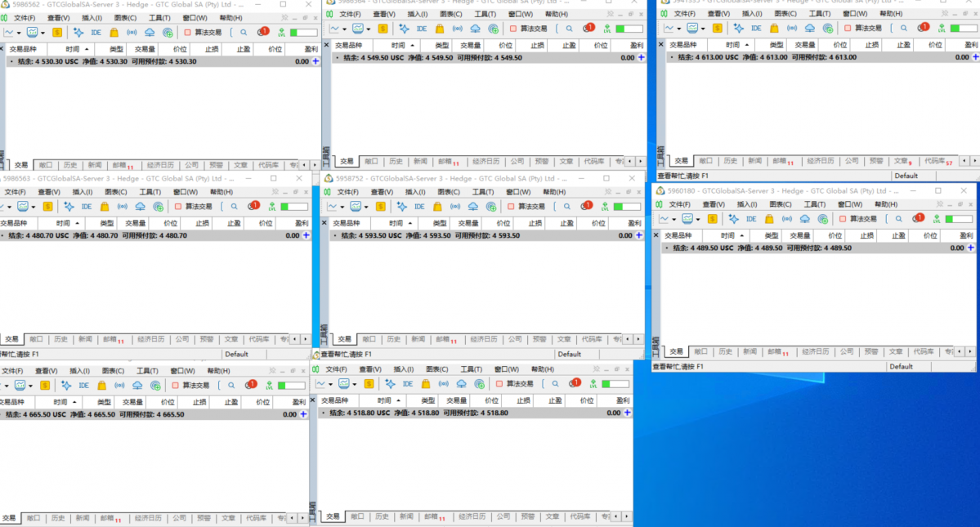Expand chart template dropdown in window 5986564

368,29
